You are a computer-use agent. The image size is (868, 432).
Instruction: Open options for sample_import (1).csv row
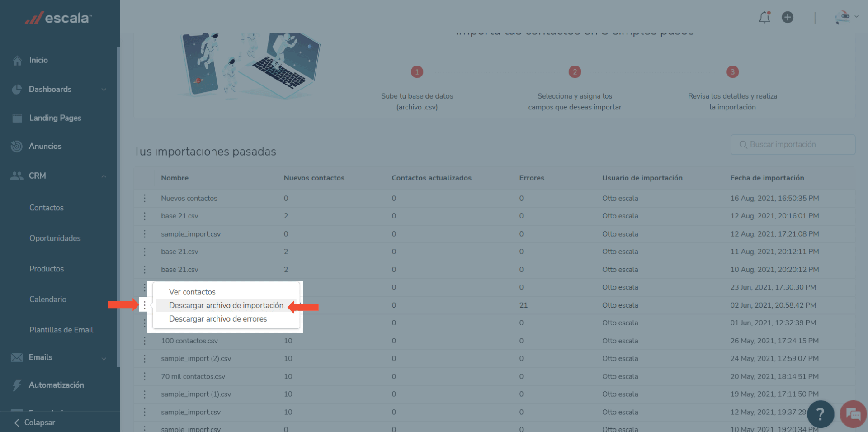145,394
